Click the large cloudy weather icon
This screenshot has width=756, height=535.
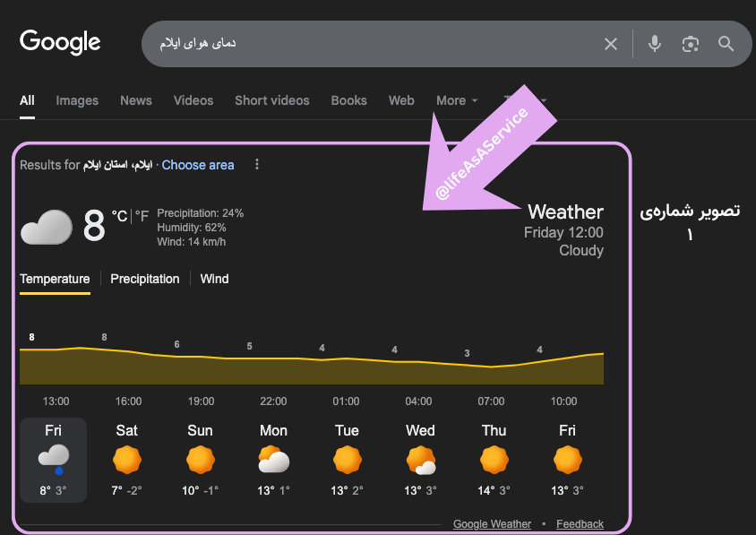(46, 228)
